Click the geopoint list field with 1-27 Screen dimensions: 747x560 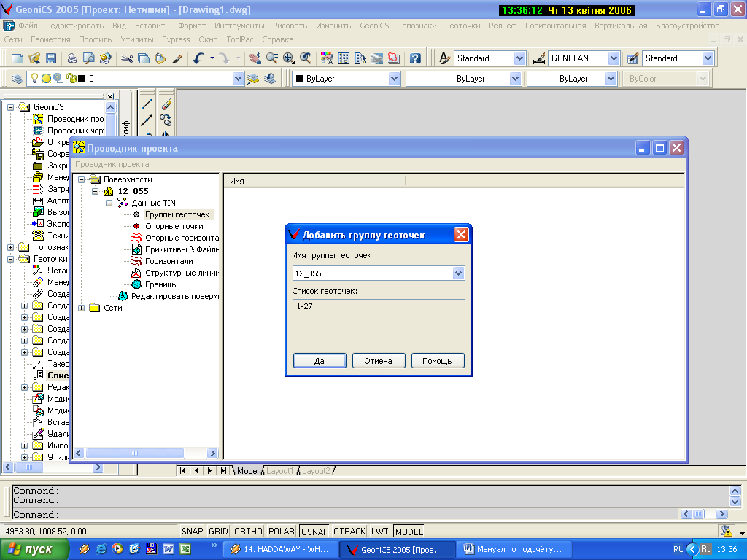[379, 322]
